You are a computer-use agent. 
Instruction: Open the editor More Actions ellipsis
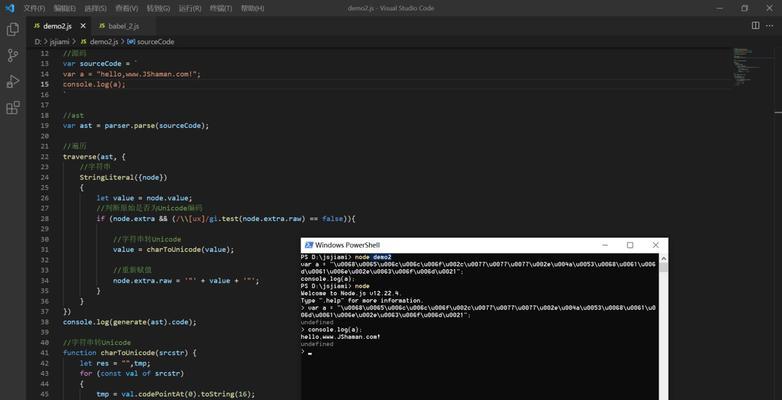click(772, 25)
